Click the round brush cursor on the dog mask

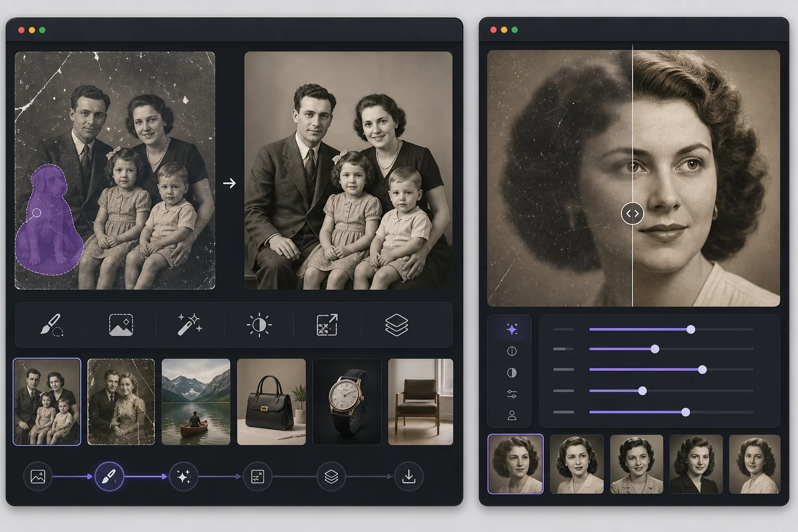coord(36,212)
